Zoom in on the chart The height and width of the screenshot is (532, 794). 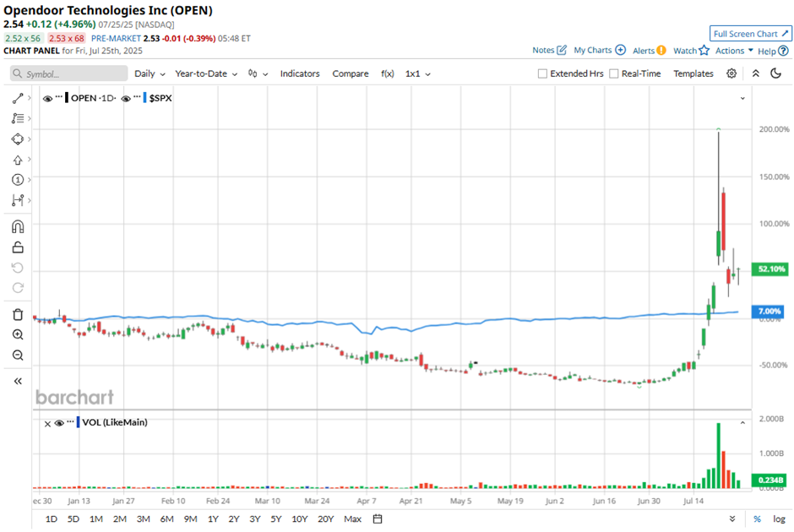(x=18, y=334)
